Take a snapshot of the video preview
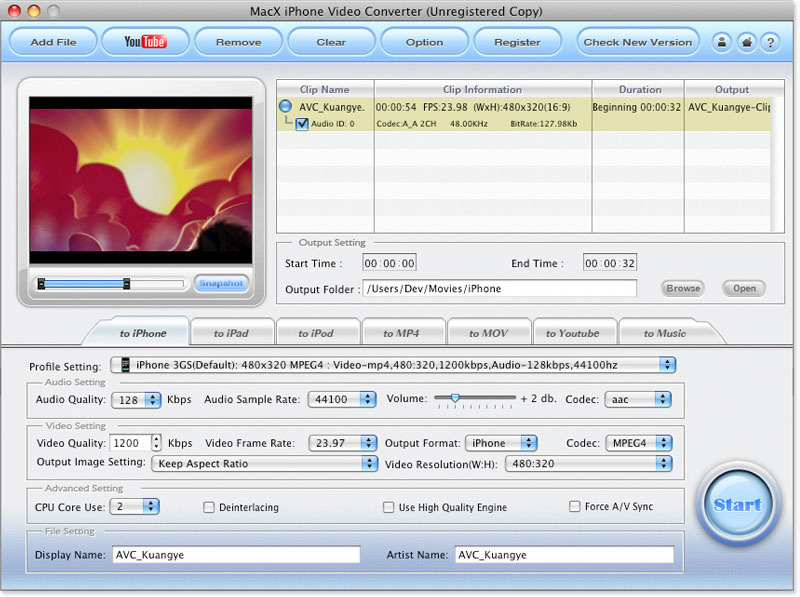 (x=221, y=284)
